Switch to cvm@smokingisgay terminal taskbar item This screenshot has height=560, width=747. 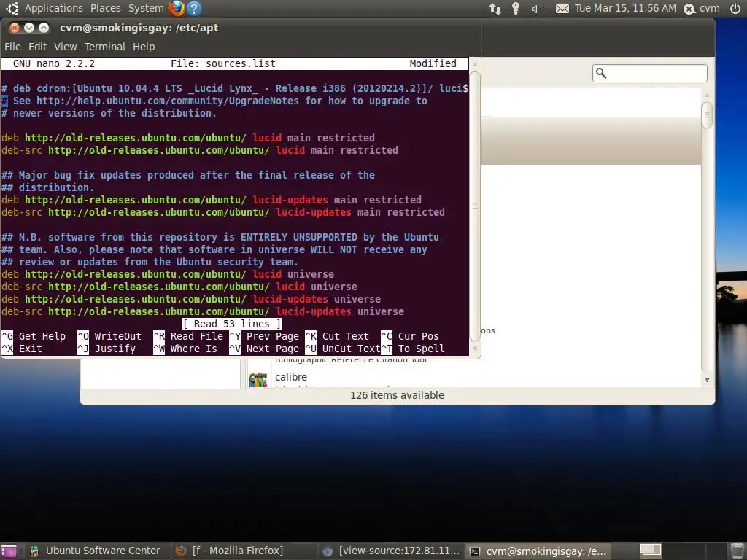(x=538, y=551)
